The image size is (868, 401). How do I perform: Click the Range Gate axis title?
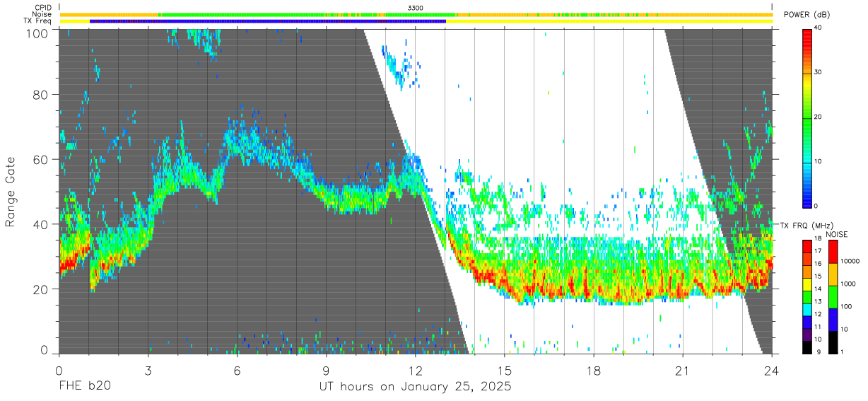11,192
